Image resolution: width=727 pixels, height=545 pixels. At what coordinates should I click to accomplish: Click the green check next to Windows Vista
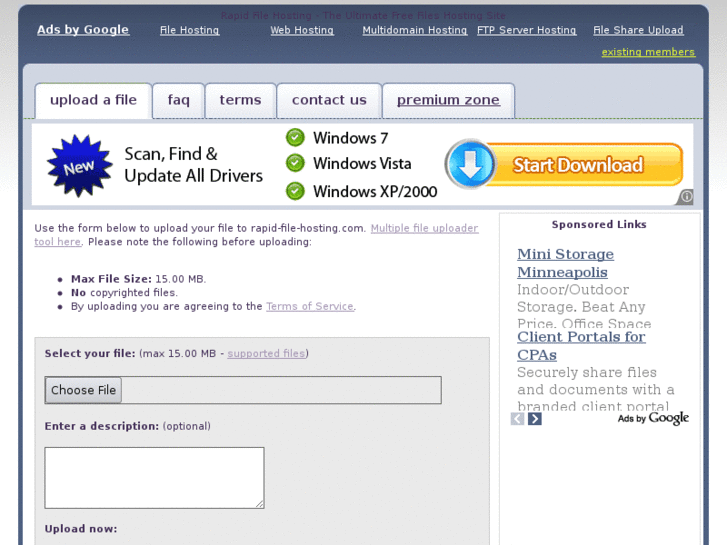pyautogui.click(x=295, y=163)
